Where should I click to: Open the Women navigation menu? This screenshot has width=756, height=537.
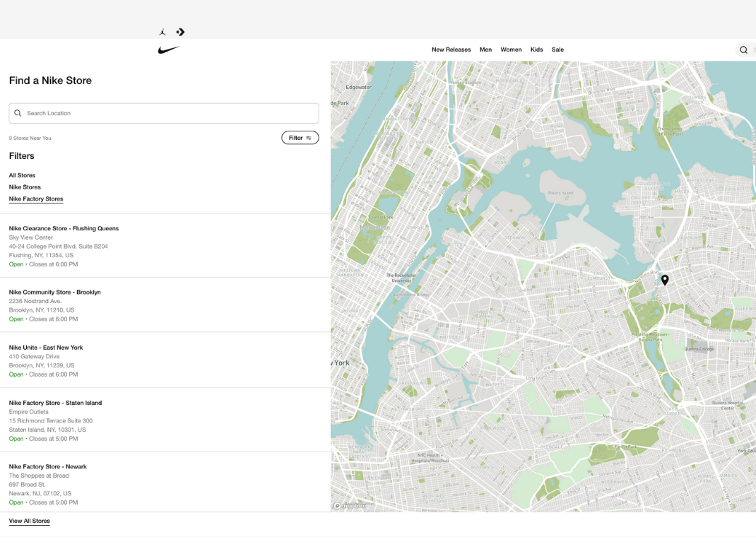511,49
